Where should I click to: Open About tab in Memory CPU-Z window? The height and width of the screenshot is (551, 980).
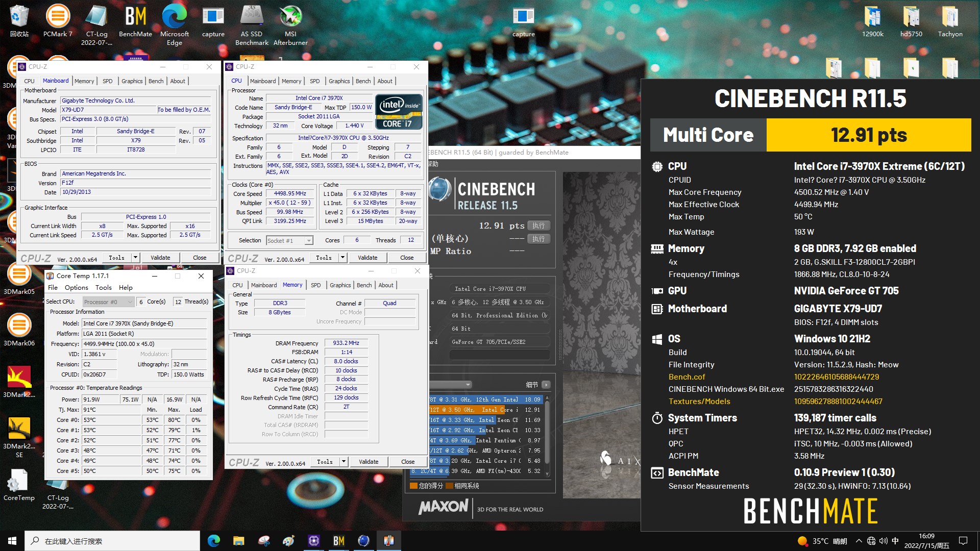click(x=386, y=285)
